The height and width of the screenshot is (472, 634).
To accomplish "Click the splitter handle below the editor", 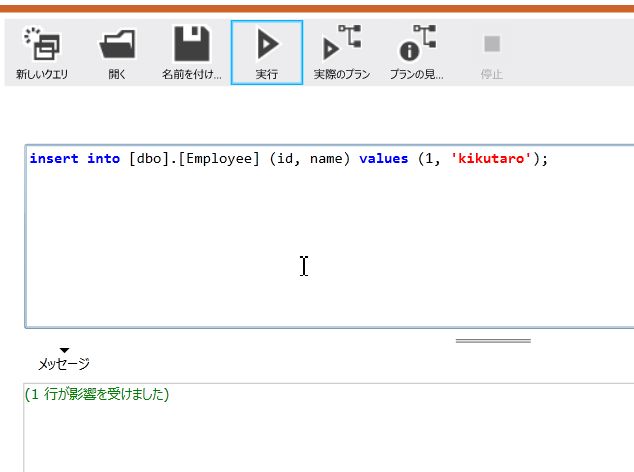I will pyautogui.click(x=493, y=341).
